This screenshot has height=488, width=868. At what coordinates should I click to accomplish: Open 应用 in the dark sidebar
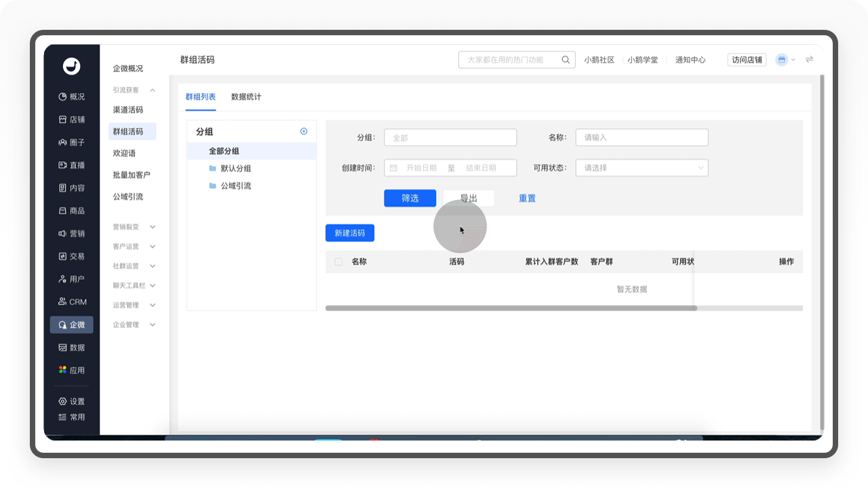tap(71, 370)
